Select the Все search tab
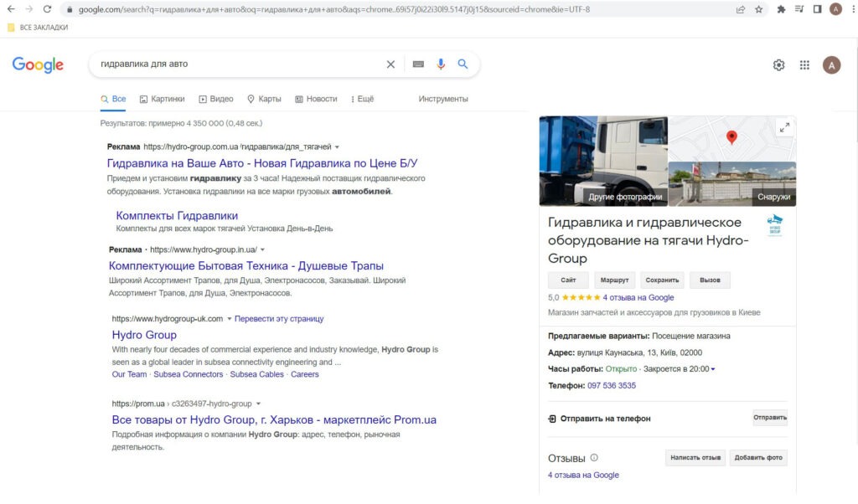 coord(113,99)
